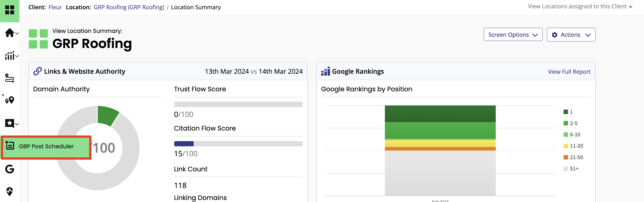Click the Google G sidebar icon
Viewport: 644px width, 202px height.
(x=10, y=169)
